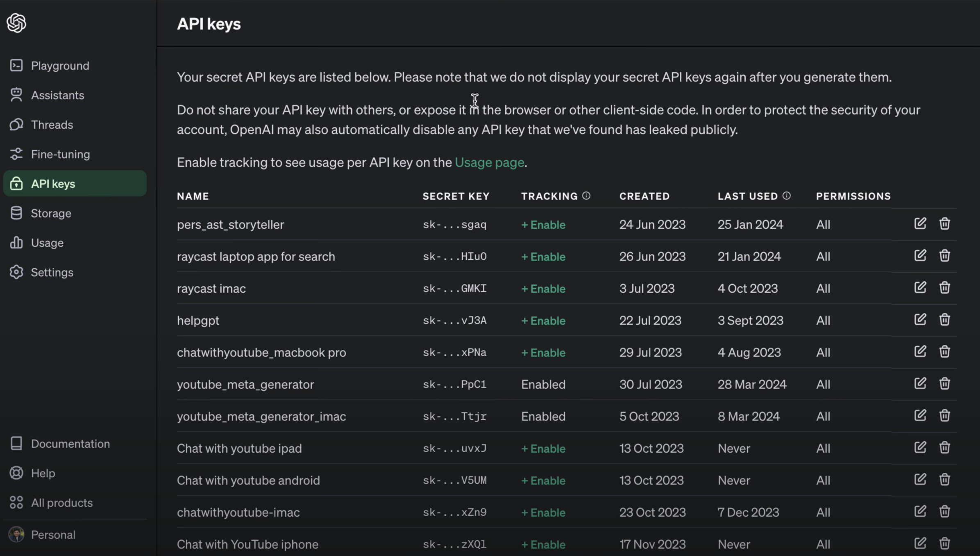Screen dimensions: 980x556
Task: Open the Playground section
Action: pos(60,66)
